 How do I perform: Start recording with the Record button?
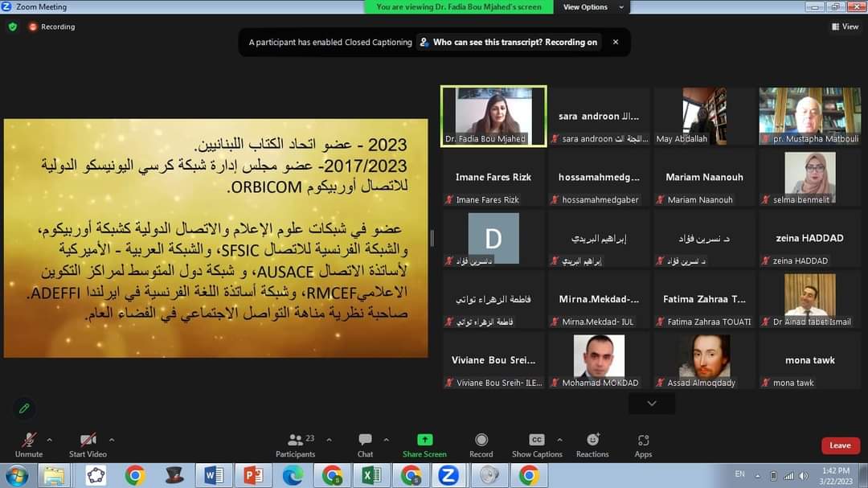pos(481,440)
